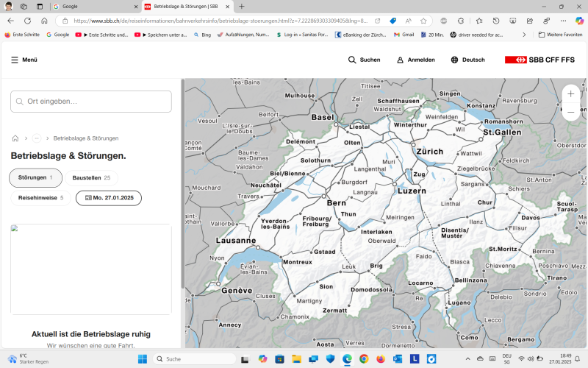
Task: Open the SBB Menü hamburger icon
Action: click(x=15, y=60)
